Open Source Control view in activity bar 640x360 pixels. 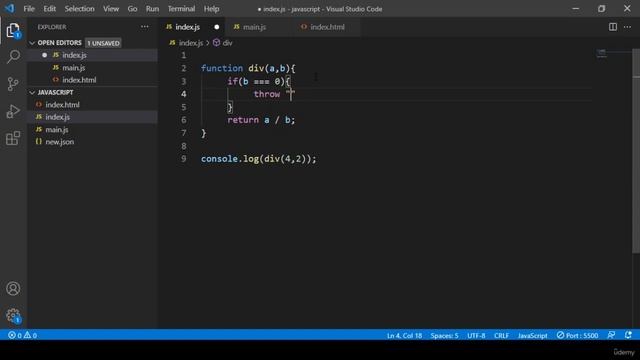(13, 84)
